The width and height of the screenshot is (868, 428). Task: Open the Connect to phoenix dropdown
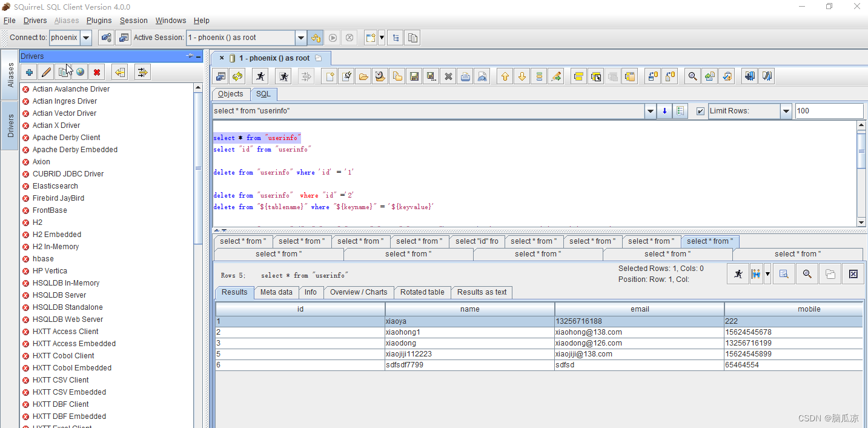tap(85, 38)
